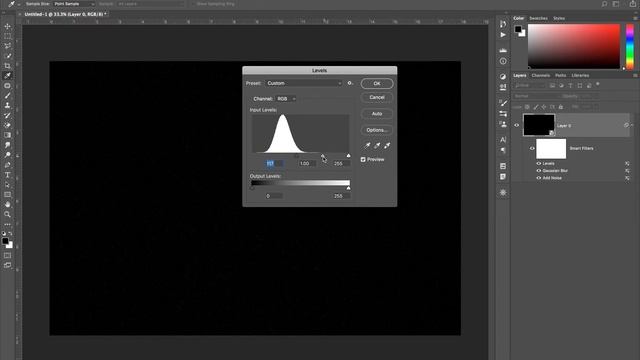Image resolution: width=640 pixels, height=360 pixels.
Task: Select the Zoom tool
Action: 7,214
